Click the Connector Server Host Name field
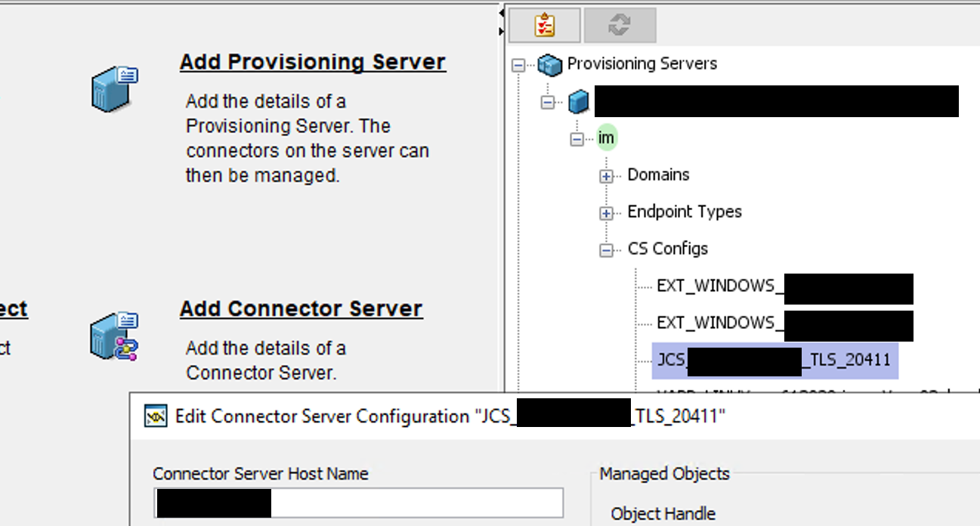 coord(416,503)
